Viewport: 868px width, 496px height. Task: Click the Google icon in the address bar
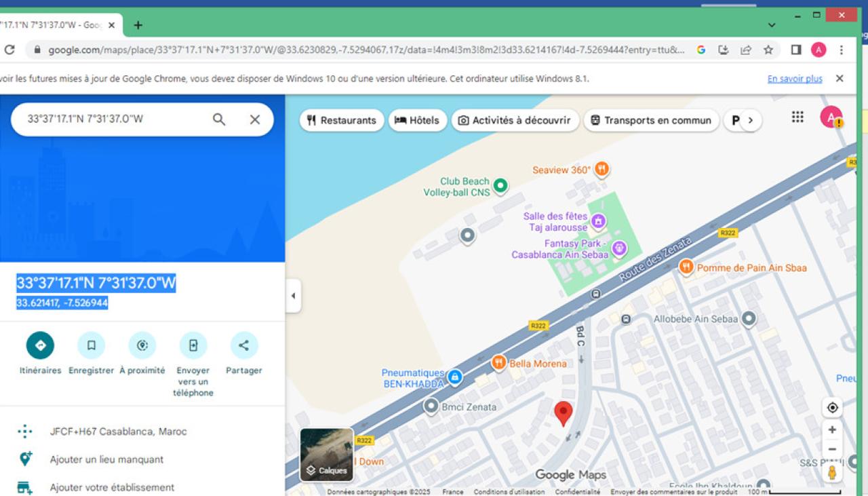[x=701, y=50]
